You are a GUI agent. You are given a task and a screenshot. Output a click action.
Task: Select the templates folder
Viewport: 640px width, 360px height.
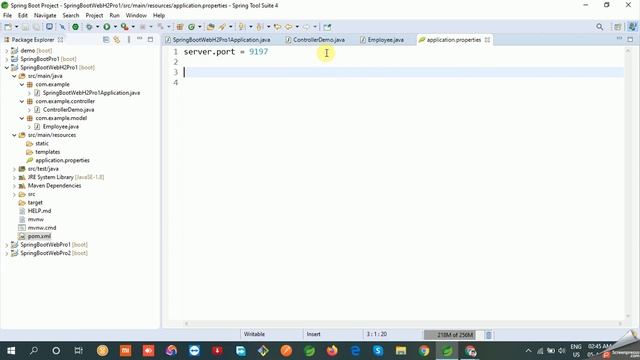[x=47, y=152]
